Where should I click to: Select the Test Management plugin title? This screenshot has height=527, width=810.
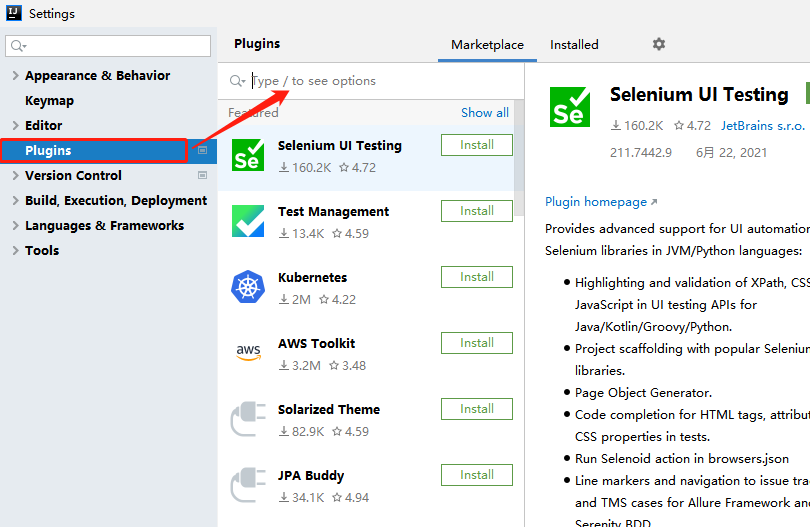pyautogui.click(x=334, y=212)
